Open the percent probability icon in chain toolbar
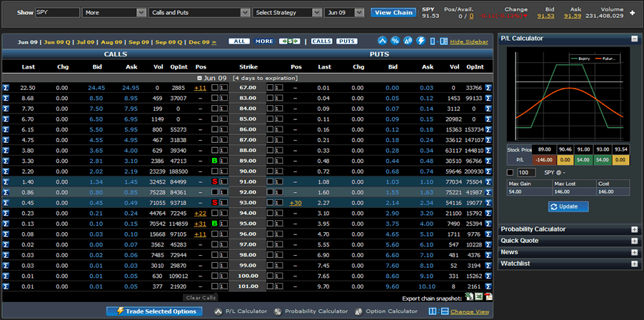This screenshot has height=320, width=644. pos(395,41)
